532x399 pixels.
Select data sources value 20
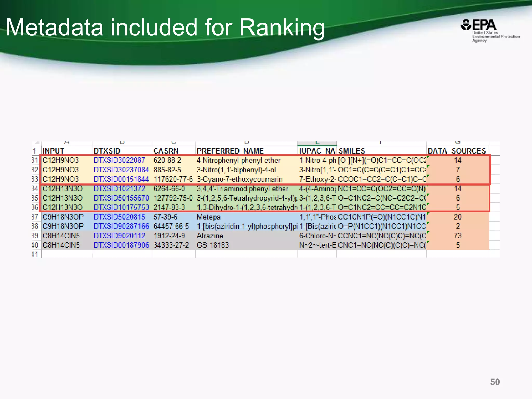click(x=457, y=217)
